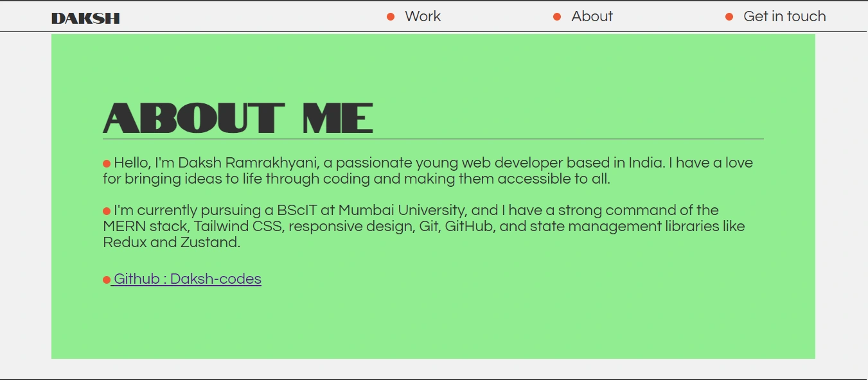Click the paragraph mentioning MERN stack
868x380 pixels.
(x=424, y=226)
